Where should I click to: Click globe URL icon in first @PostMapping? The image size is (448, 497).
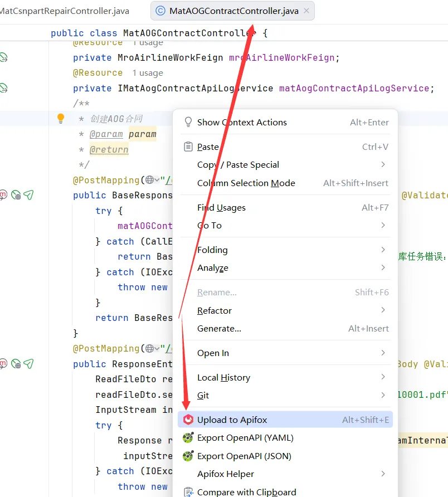(x=150, y=180)
